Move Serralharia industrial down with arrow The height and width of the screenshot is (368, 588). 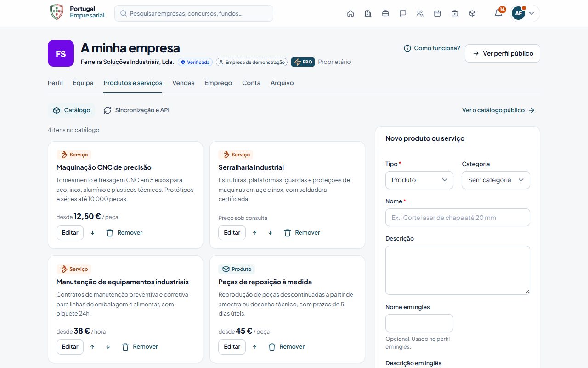(270, 233)
